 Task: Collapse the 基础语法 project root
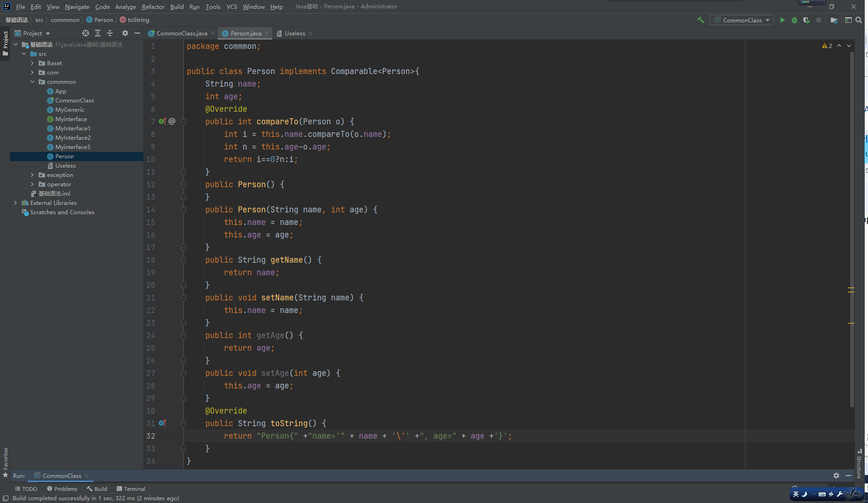point(16,44)
